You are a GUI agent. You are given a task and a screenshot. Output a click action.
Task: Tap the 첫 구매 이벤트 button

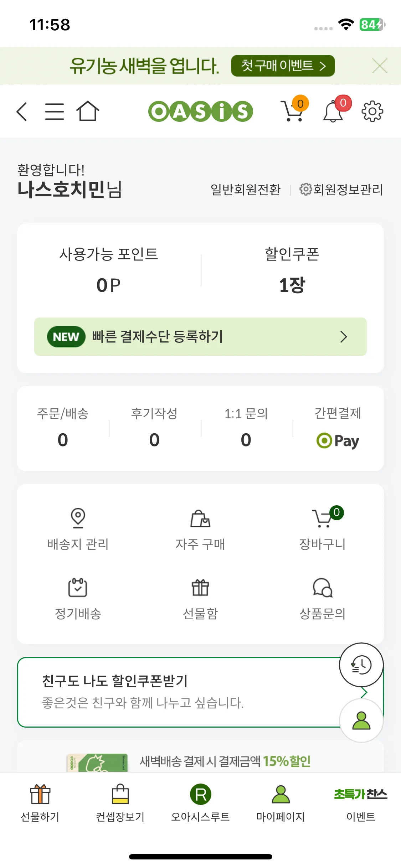pos(283,66)
